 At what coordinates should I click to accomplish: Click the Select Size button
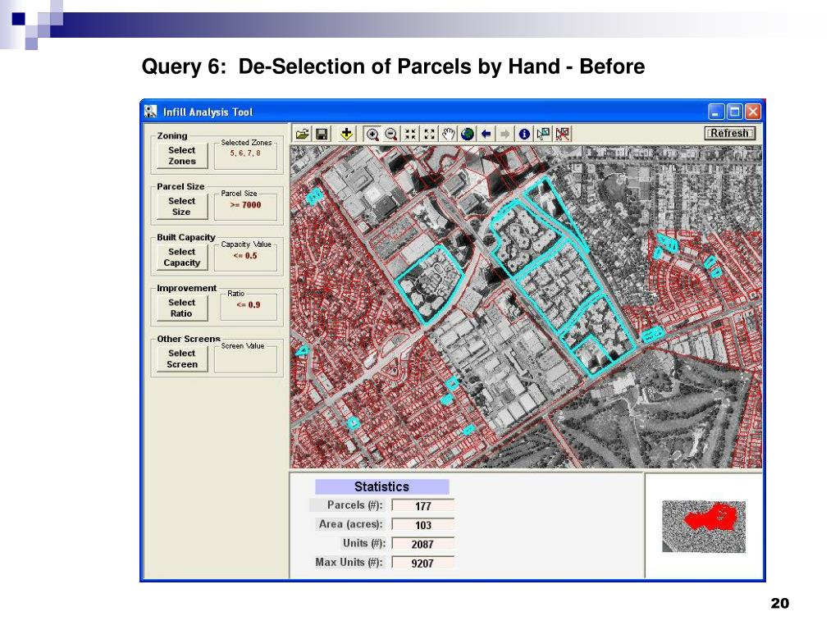(181, 206)
